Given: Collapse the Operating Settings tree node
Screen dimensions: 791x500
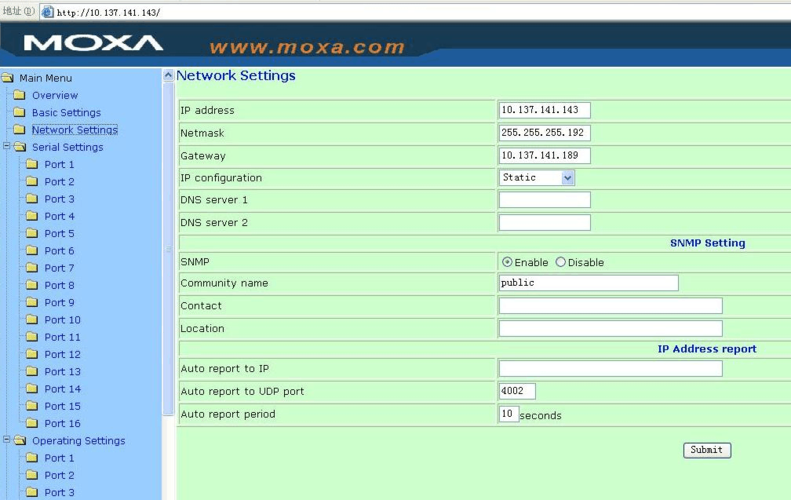Looking at the screenshot, I should (x=7, y=439).
